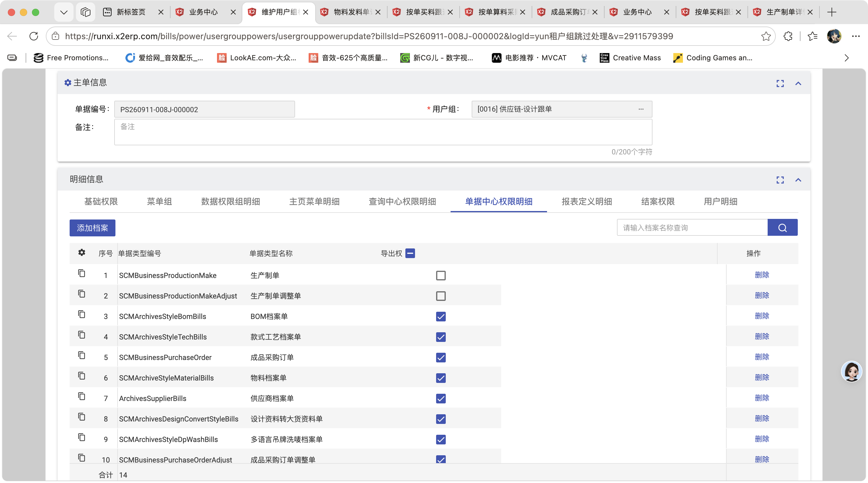This screenshot has height=483, width=868.
Task: Open the browser tab list dropdown arrow
Action: coord(64,12)
